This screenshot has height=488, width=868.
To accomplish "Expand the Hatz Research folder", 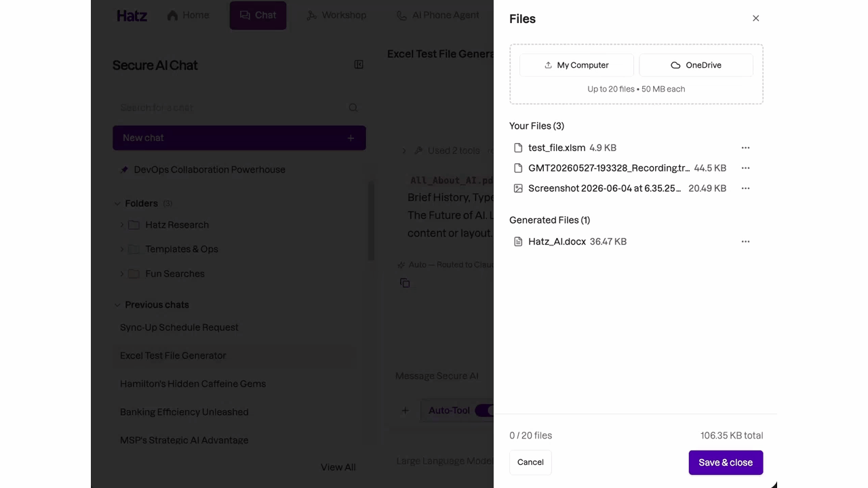I will coord(122,225).
